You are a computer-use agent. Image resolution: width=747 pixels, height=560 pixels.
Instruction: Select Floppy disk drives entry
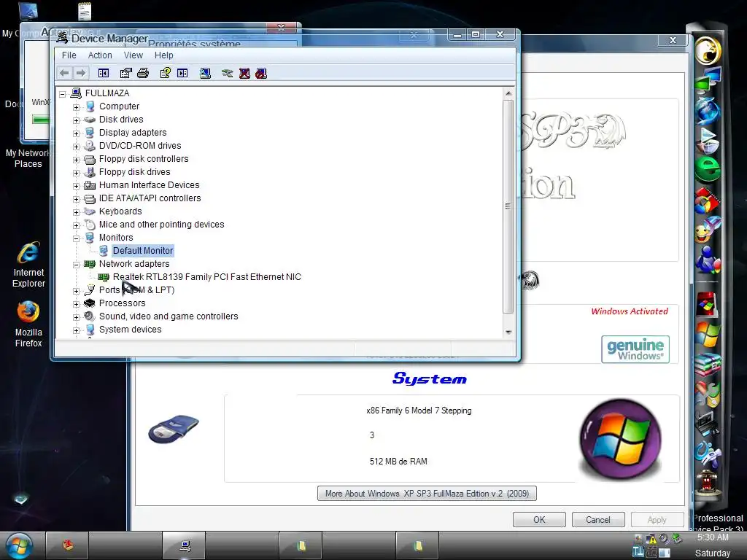click(134, 172)
